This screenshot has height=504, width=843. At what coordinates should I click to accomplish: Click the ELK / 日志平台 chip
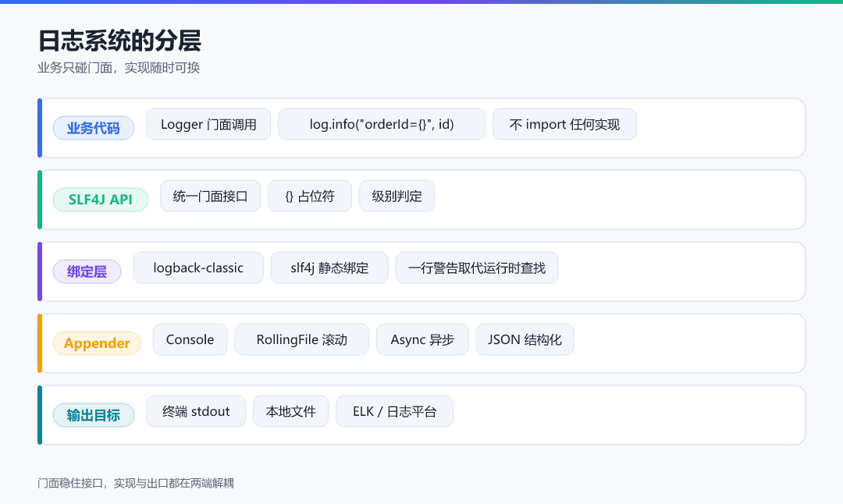point(395,412)
